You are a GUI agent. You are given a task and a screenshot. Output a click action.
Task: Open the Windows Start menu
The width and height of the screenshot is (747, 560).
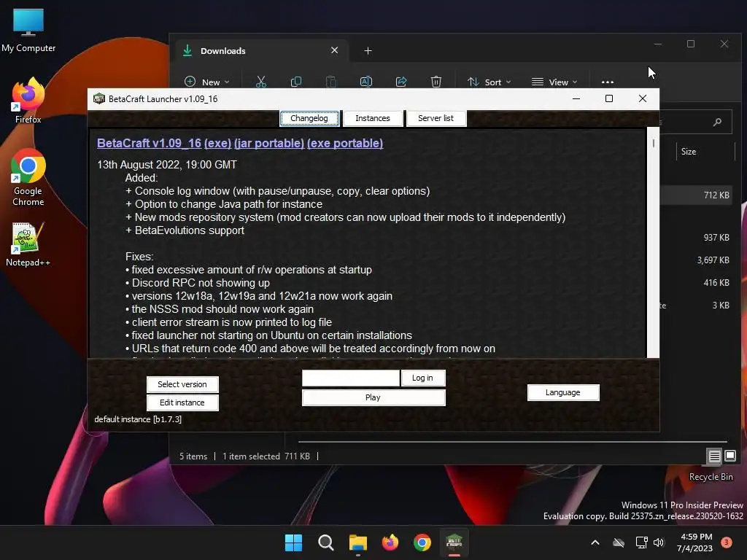[293, 542]
